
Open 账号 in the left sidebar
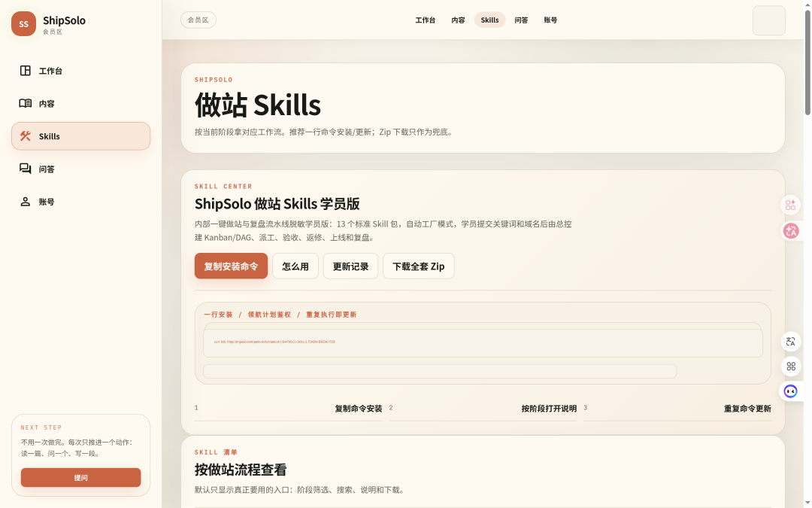(80, 202)
